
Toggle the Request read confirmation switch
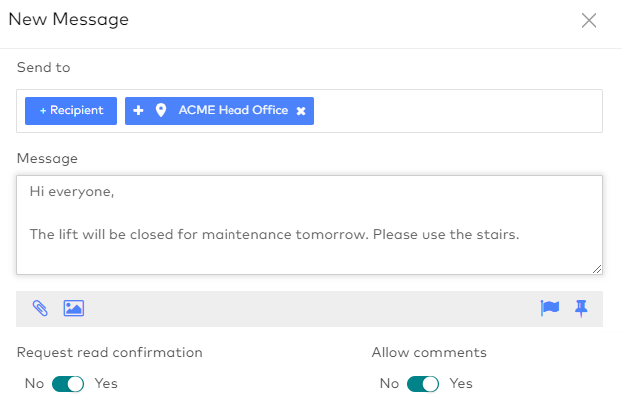66,383
